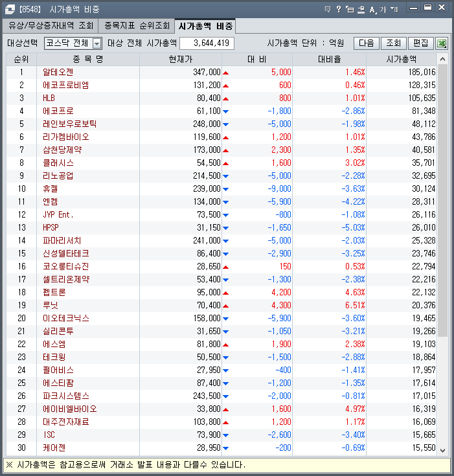Image resolution: width=454 pixels, height=476 pixels.
Task: Select stock 파마리서치
Action: coord(62,240)
